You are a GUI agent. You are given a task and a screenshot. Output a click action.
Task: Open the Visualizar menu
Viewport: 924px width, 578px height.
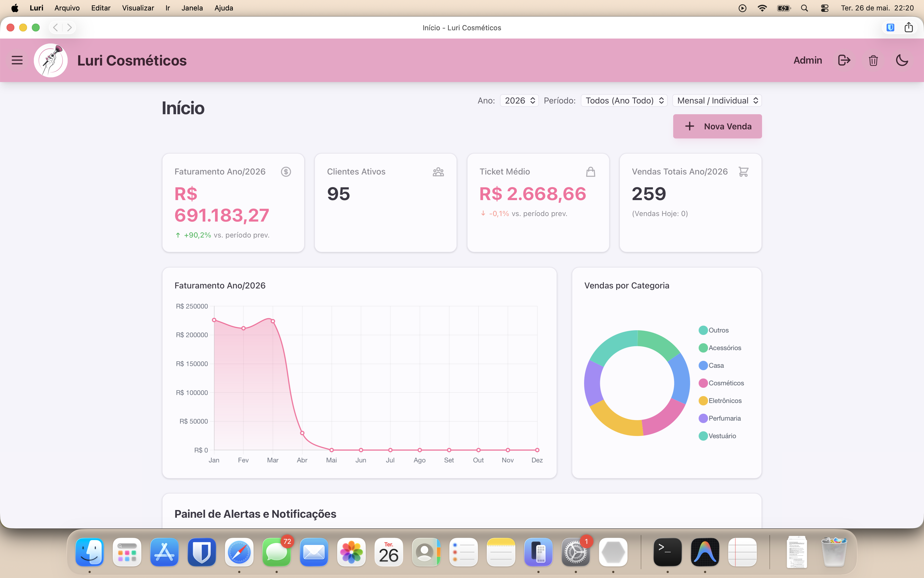click(x=138, y=8)
